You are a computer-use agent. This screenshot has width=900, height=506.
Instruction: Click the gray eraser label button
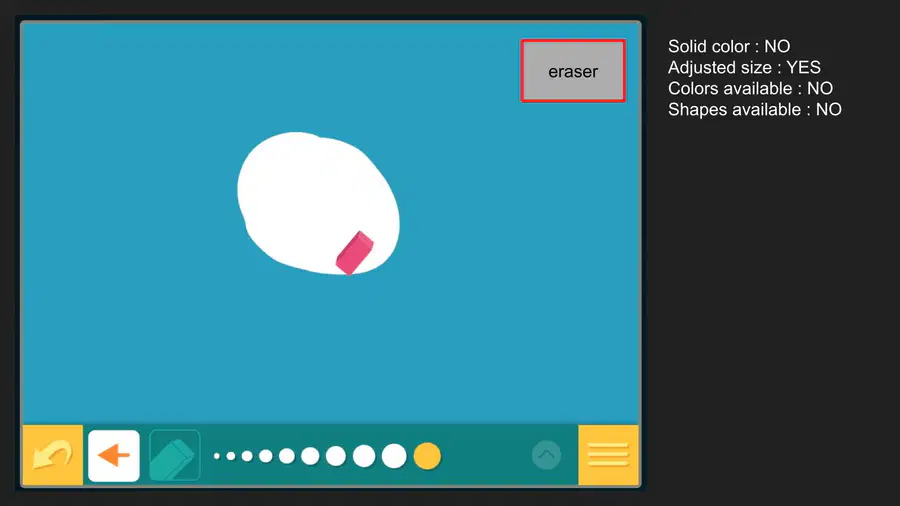point(573,71)
